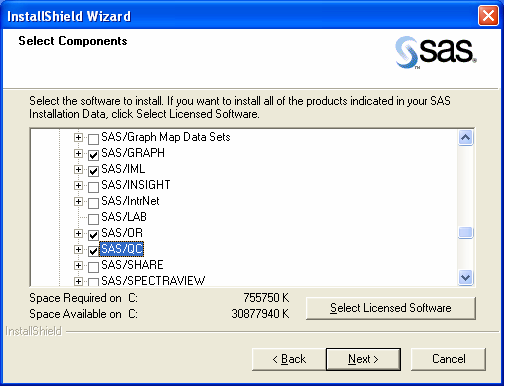Expand the SAS/IML tree node
The height and width of the screenshot is (387, 505).
pyautogui.click(x=78, y=169)
